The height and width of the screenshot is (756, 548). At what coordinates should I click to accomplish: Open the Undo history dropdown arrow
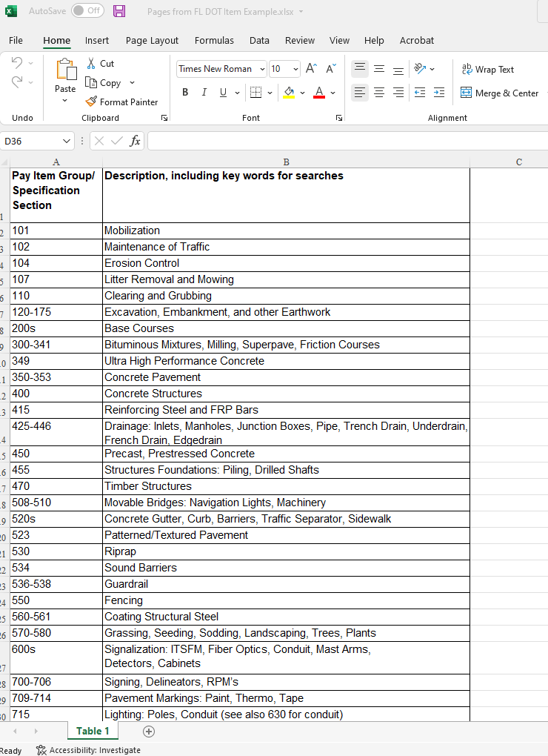31,63
